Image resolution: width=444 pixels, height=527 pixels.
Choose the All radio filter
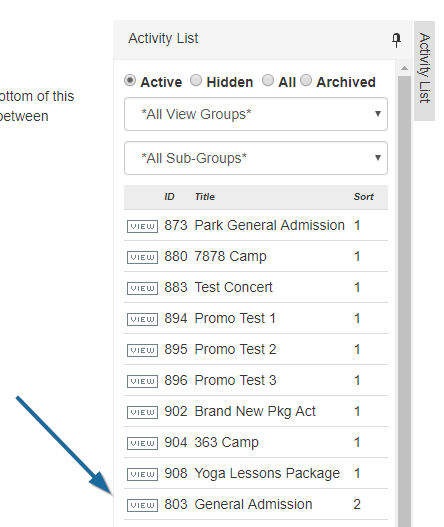pyautogui.click(x=268, y=81)
